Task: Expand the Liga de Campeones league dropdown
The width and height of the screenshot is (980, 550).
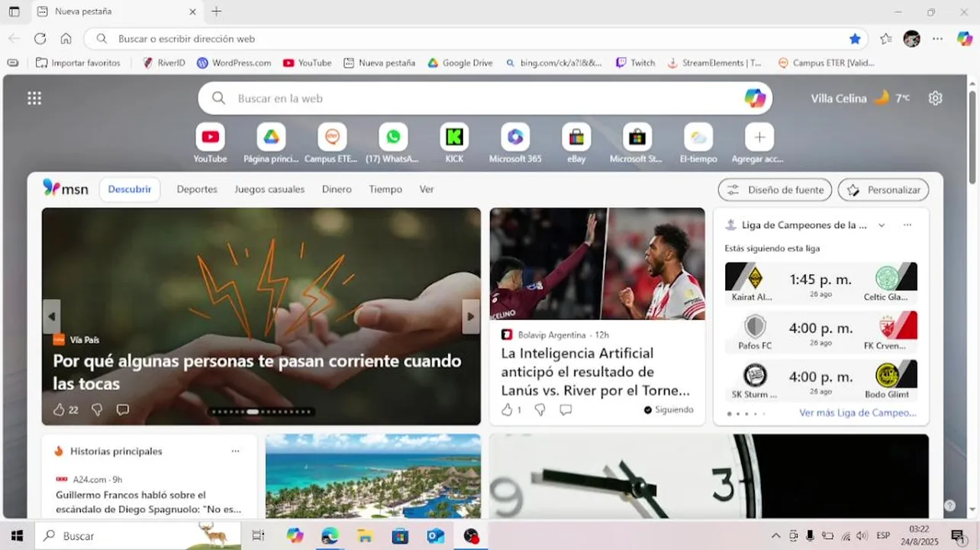Action: (x=882, y=225)
